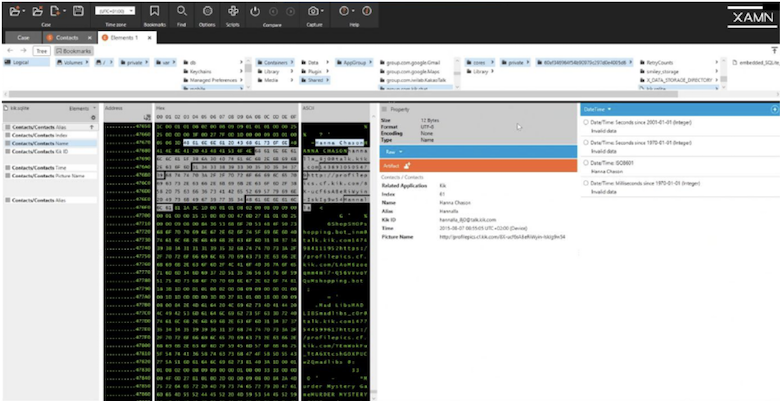Screen dimensions: 780x401
Task: Click the back navigation arrow
Action: (9, 51)
